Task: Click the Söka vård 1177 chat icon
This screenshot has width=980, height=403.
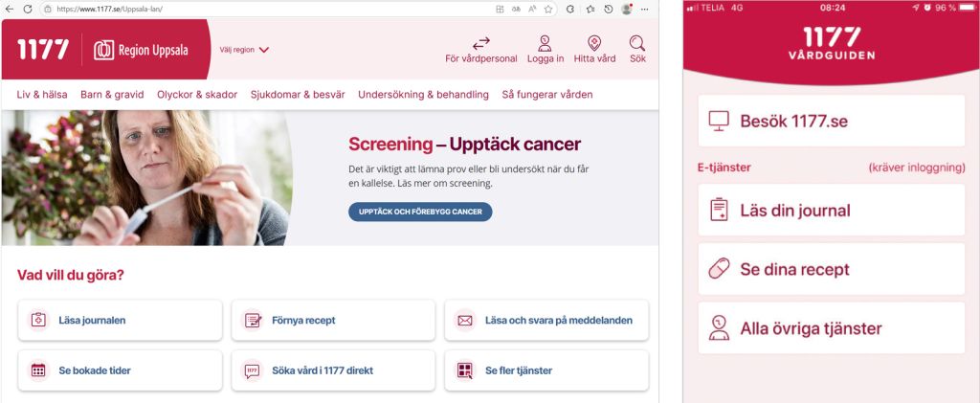Action: [253, 370]
